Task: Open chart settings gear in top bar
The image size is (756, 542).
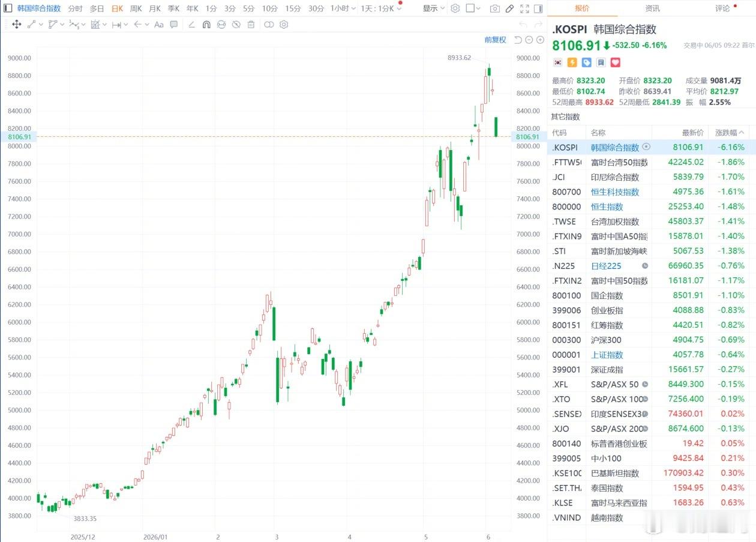Action: coord(455,8)
